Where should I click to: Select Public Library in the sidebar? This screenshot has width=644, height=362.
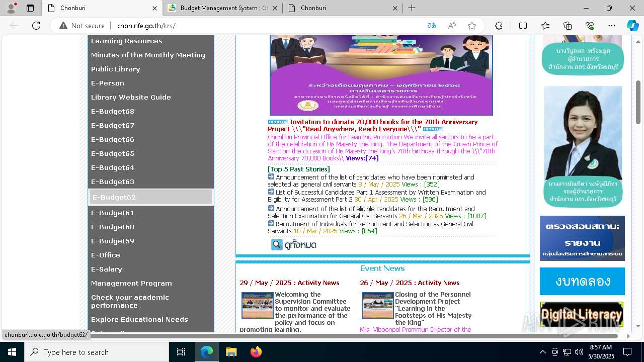pyautogui.click(x=115, y=69)
